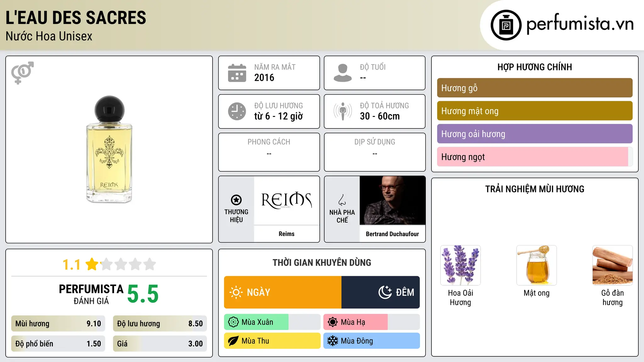This screenshot has height=362, width=644.
Task: Select the Đêm nighttime segment
Action: [x=380, y=292]
